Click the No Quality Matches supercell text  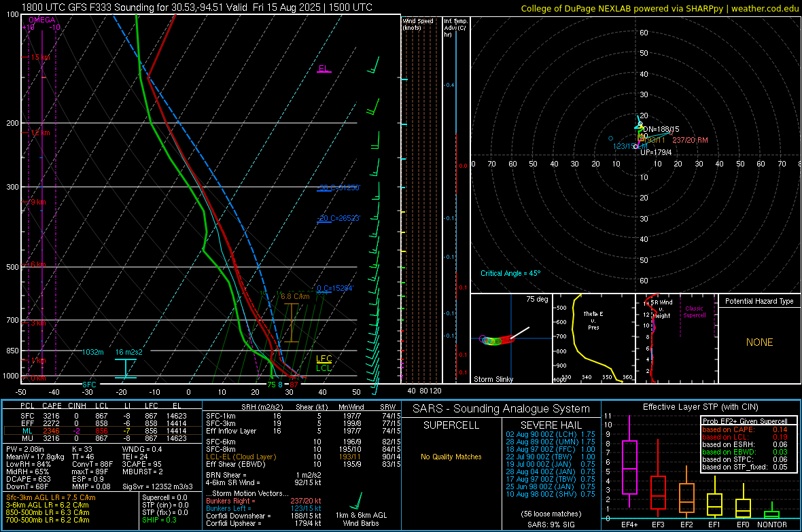pyautogui.click(x=451, y=457)
